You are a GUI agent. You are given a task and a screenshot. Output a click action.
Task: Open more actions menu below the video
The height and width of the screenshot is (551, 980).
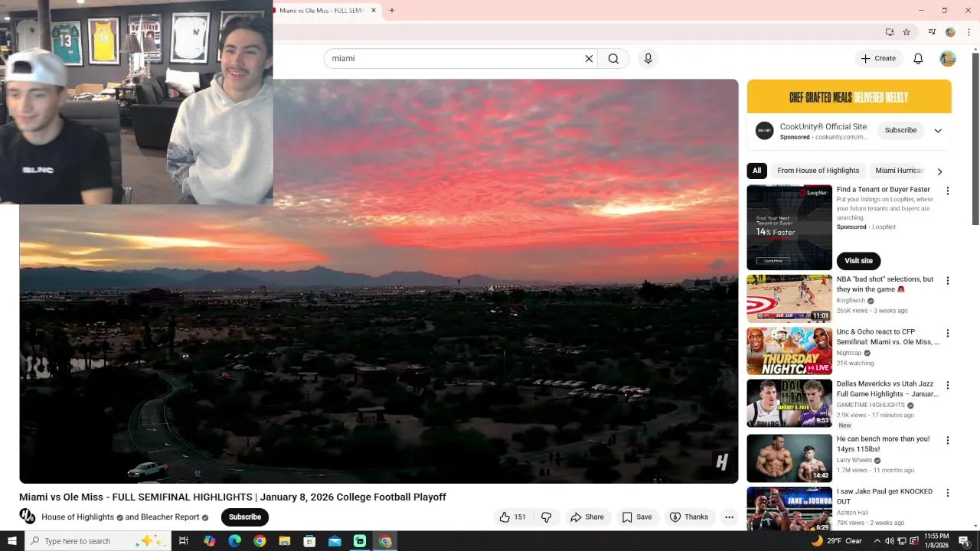pyautogui.click(x=729, y=517)
